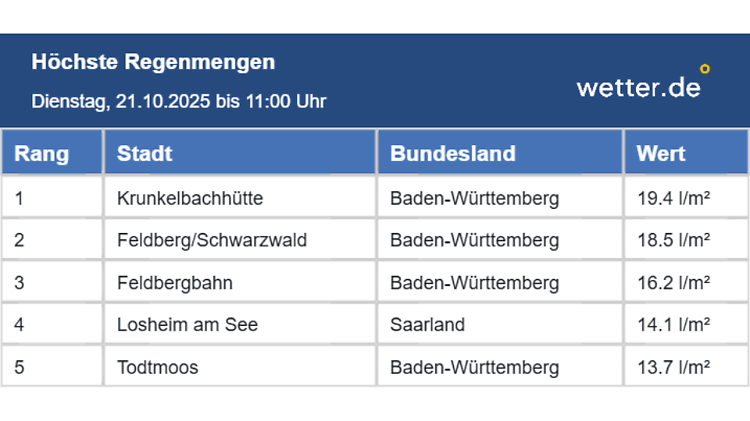Click the 19.4 l/m² value

tap(674, 198)
